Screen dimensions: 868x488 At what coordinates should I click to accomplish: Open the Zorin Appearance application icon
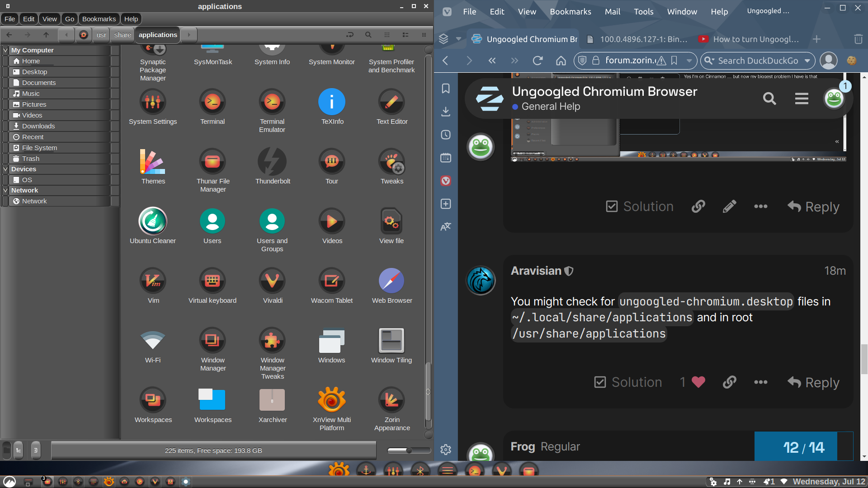(x=392, y=400)
